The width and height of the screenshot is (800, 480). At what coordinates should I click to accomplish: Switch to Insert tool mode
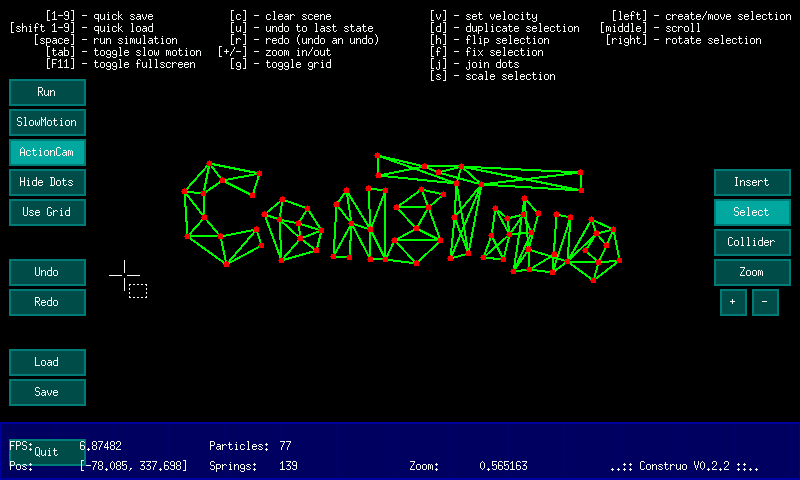752,182
